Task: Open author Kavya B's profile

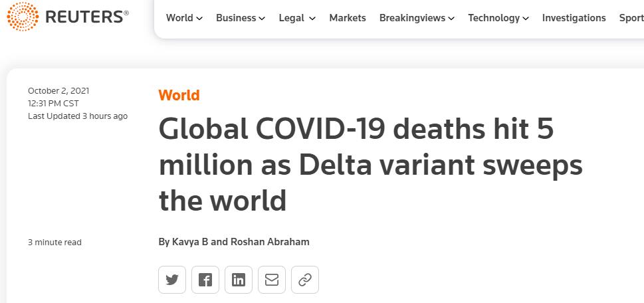Action: pyautogui.click(x=189, y=242)
